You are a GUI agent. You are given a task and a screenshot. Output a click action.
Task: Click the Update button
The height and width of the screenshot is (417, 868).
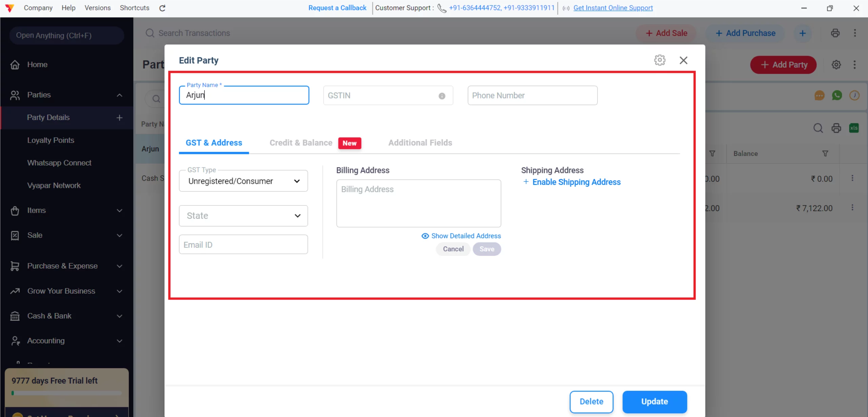pyautogui.click(x=654, y=401)
